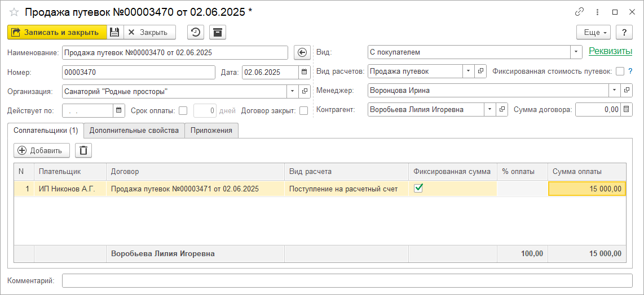Expand the Вид dropdown

pos(577,52)
